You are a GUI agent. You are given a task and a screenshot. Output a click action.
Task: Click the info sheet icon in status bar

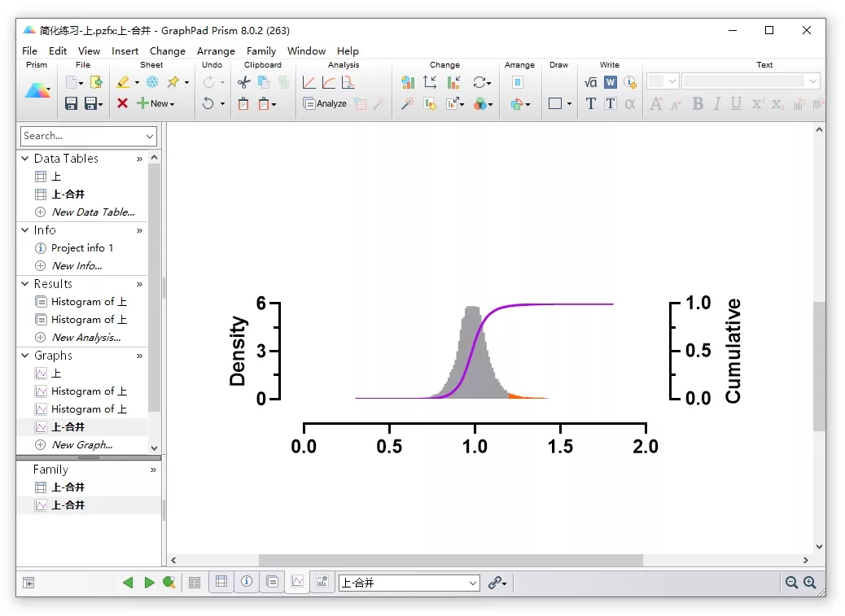point(247,582)
